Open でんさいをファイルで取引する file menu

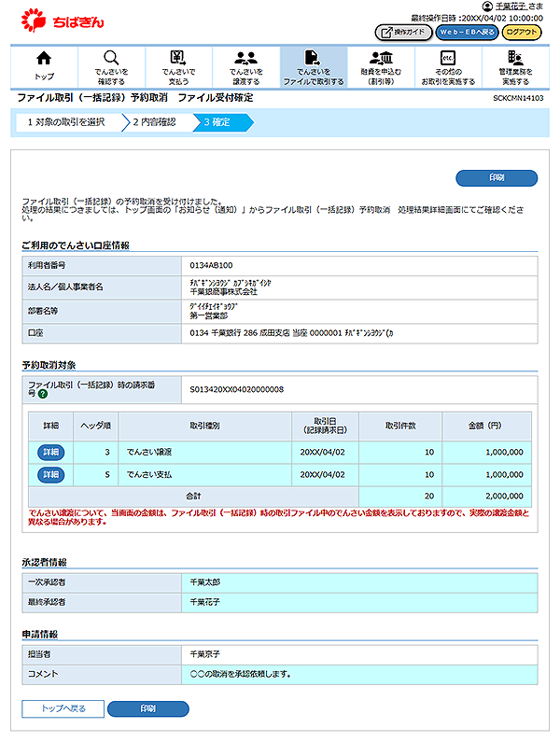click(314, 66)
